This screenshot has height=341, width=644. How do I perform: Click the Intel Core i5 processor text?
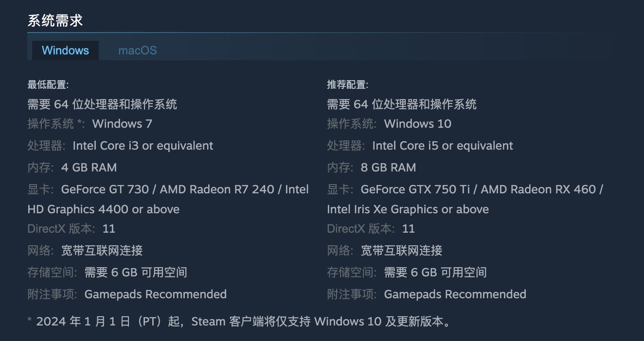442,146
